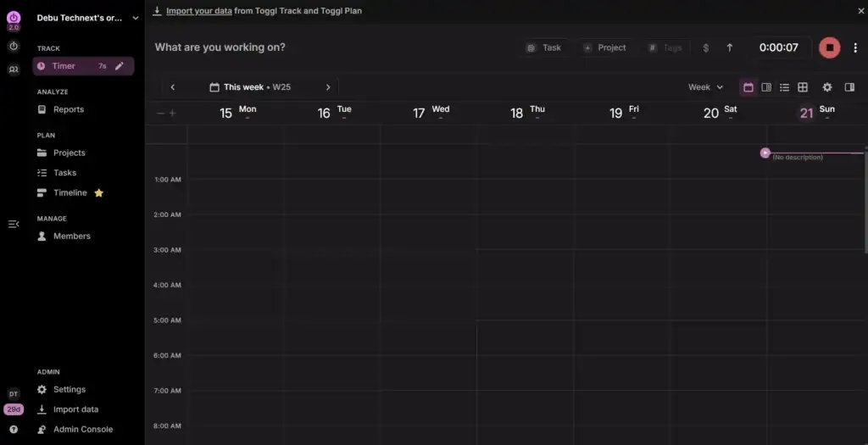Collapse the sidebar with the menu-arrow icon

click(x=14, y=224)
